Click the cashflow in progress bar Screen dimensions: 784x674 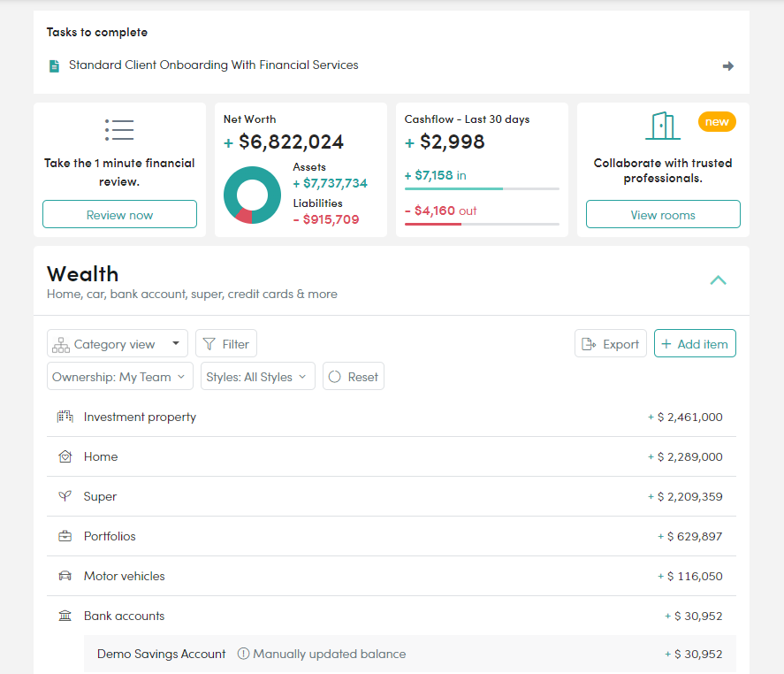tap(482, 188)
